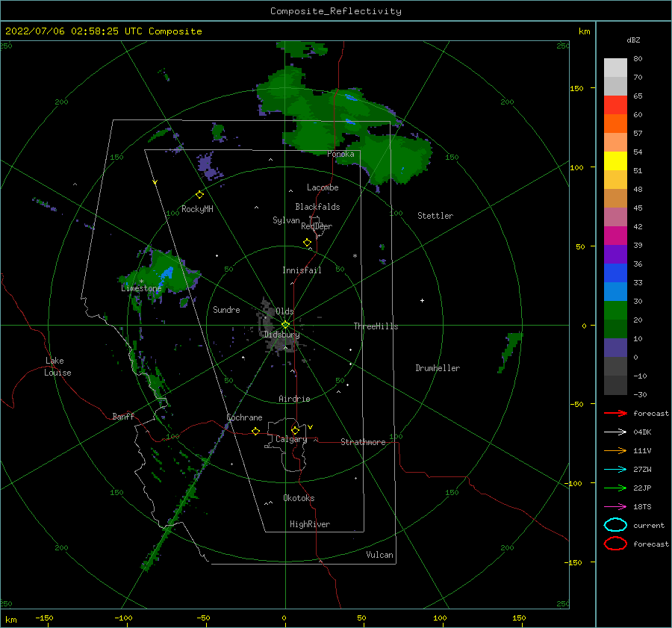Click the yellow diamond marker below RedDeer
The width and height of the screenshot is (672, 628).
tap(307, 242)
